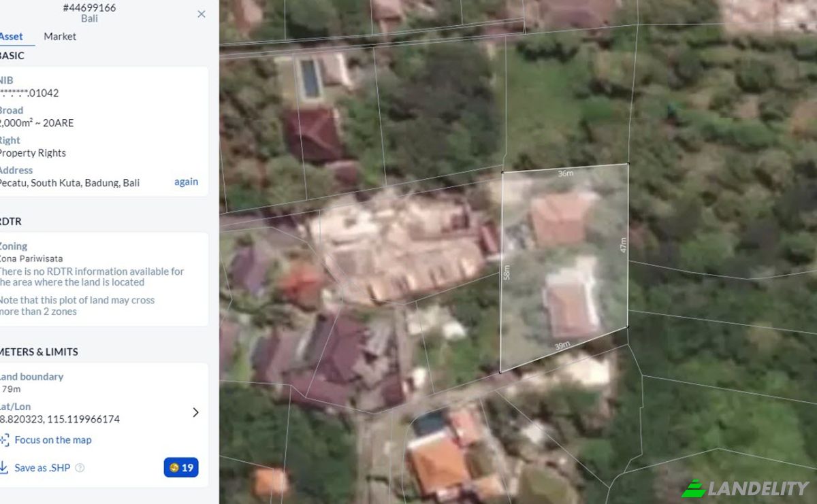817x504 pixels.
Task: Switch to the Market tab
Action: (60, 36)
